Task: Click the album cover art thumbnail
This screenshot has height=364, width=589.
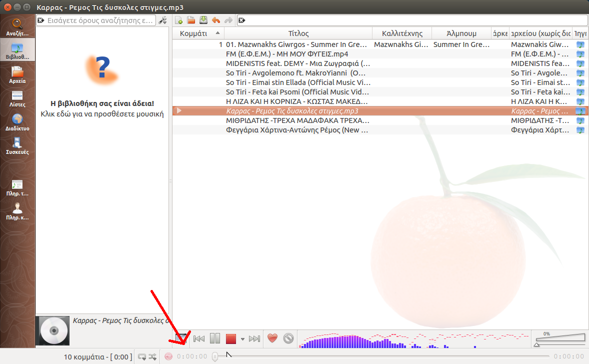Action: point(52,330)
